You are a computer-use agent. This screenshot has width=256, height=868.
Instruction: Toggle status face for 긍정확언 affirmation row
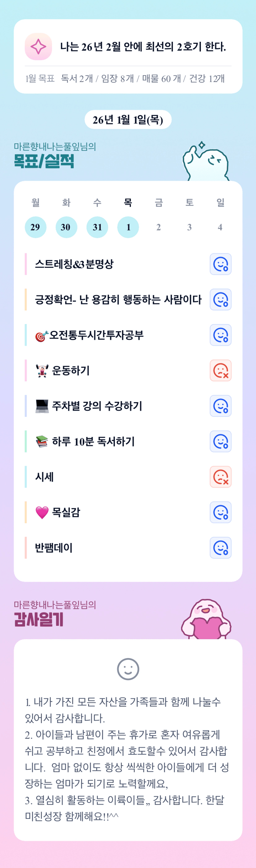tap(221, 300)
